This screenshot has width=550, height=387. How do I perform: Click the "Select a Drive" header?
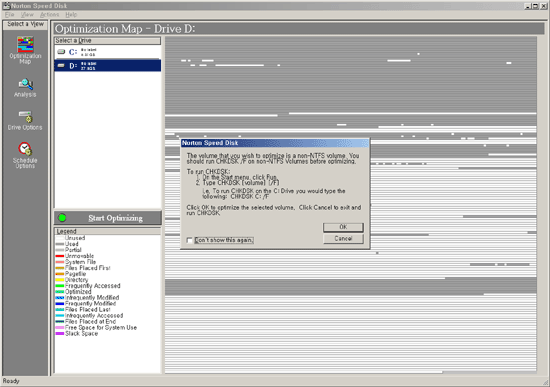(107, 41)
